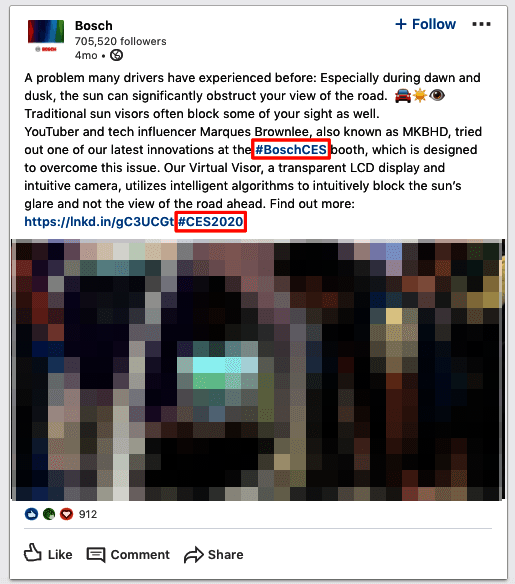Click the 705,520 followers text

pos(121,41)
